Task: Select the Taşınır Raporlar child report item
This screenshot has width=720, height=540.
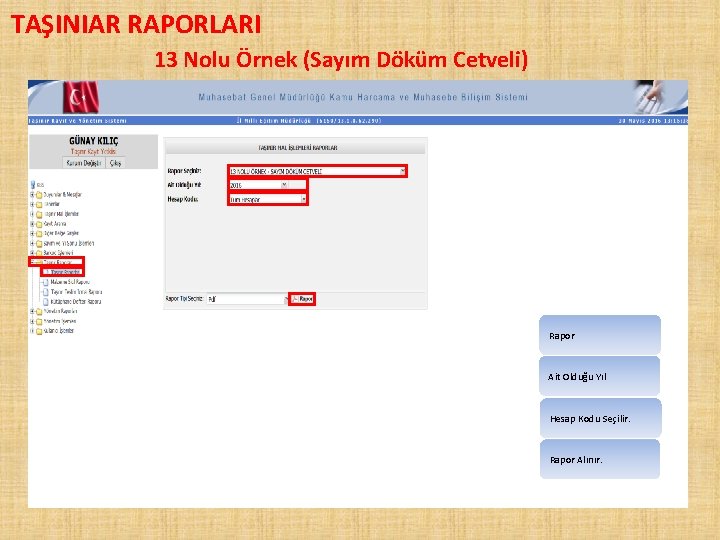Action: click(66, 272)
